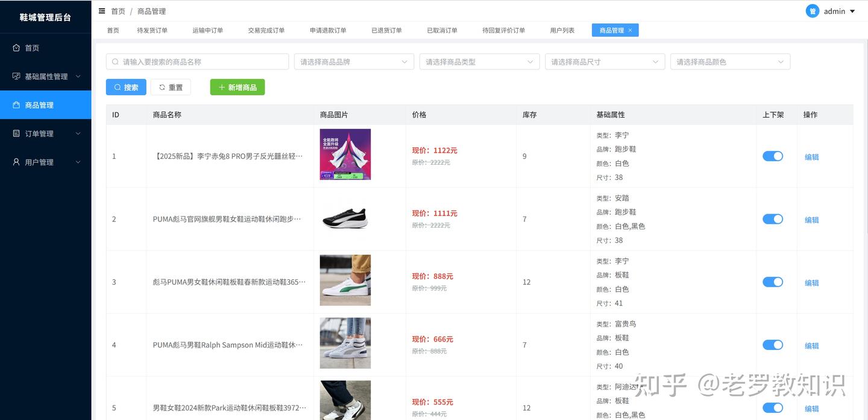Viewport: 868px width, 420px height.
Task: Click the 商品管理 bag icon in sidebar
Action: 16,105
